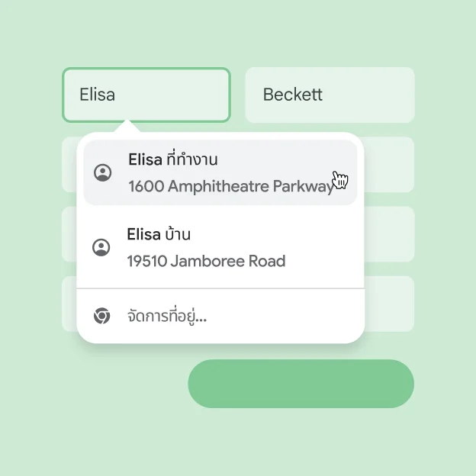Select the Elisa ที่ทำงาน autofill suggestion
476x476 pixels.
tap(220, 172)
